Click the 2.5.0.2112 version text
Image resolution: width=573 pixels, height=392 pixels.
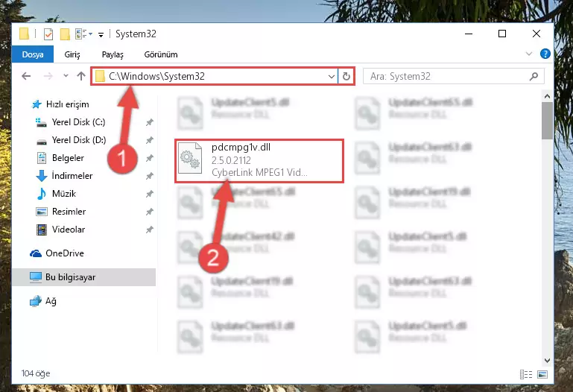pyautogui.click(x=231, y=160)
